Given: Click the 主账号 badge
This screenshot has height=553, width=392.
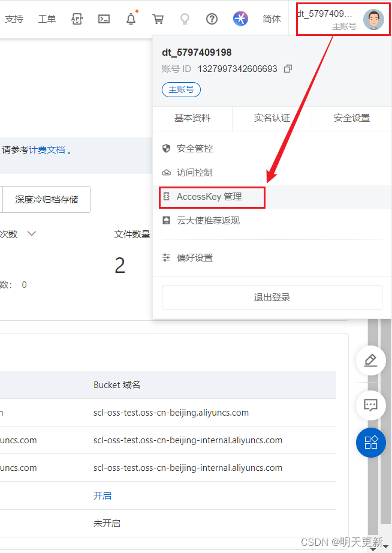Looking at the screenshot, I should [x=181, y=89].
